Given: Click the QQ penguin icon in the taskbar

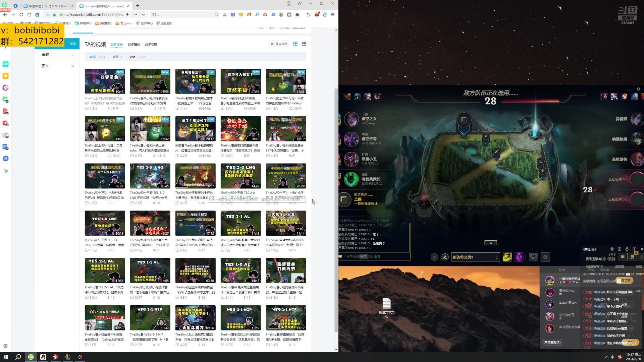Looking at the screenshot, I should click(x=43, y=357).
